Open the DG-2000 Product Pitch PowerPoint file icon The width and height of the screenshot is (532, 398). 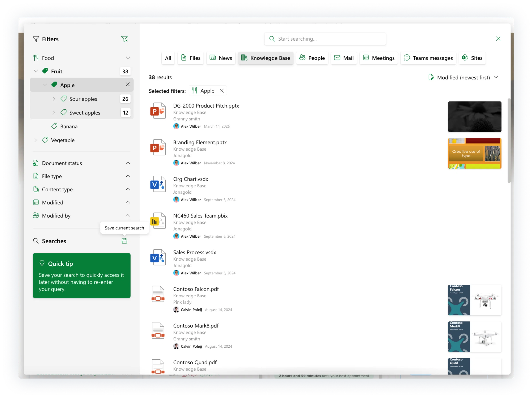[x=158, y=111]
